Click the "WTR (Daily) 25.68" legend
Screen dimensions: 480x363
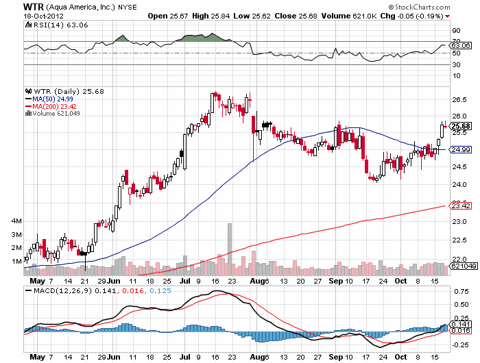click(69, 91)
